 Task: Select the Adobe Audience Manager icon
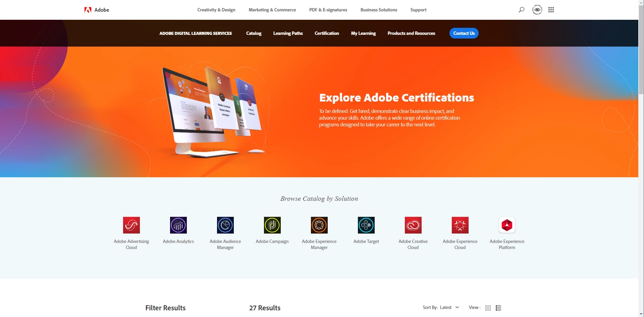[225, 225]
